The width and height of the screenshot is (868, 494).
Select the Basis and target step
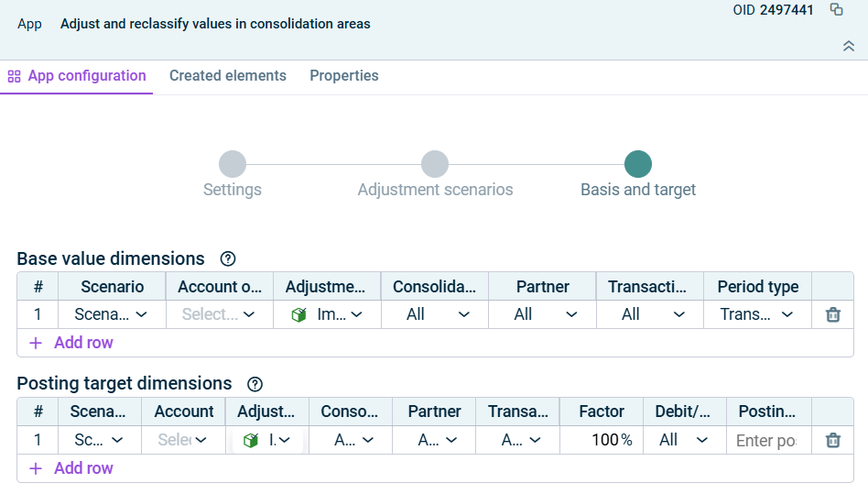(638, 165)
